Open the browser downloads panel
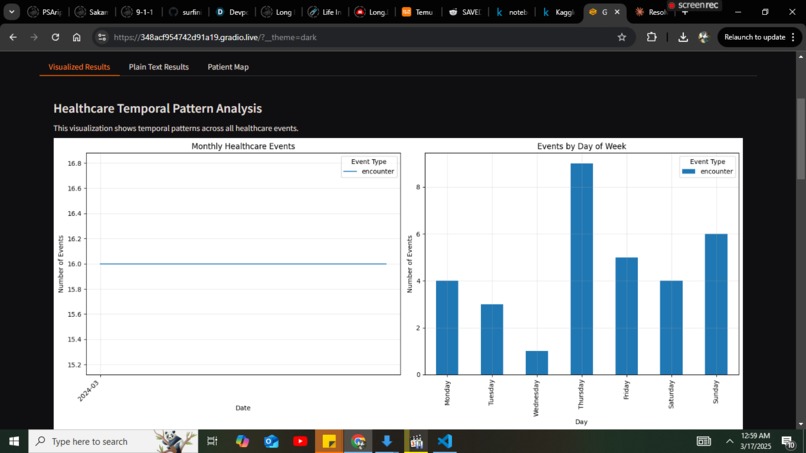Image resolution: width=806 pixels, height=453 pixels. [683, 37]
